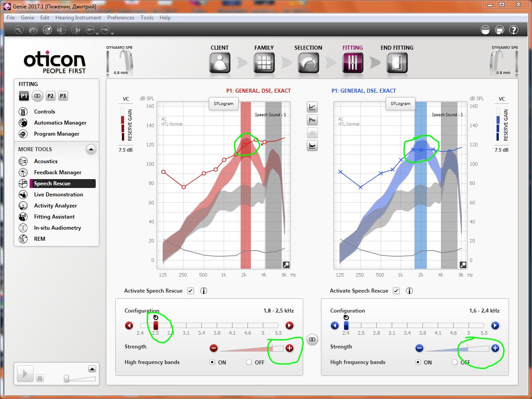
Task: Open the help question mark icon
Action: [514, 30]
